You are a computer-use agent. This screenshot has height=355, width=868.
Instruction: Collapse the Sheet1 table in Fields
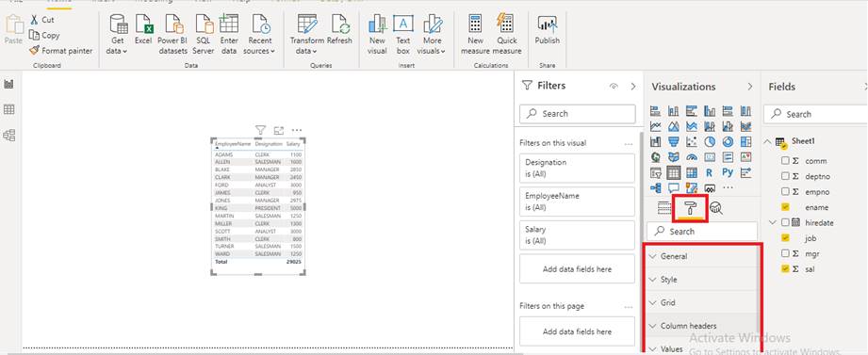pyautogui.click(x=767, y=142)
